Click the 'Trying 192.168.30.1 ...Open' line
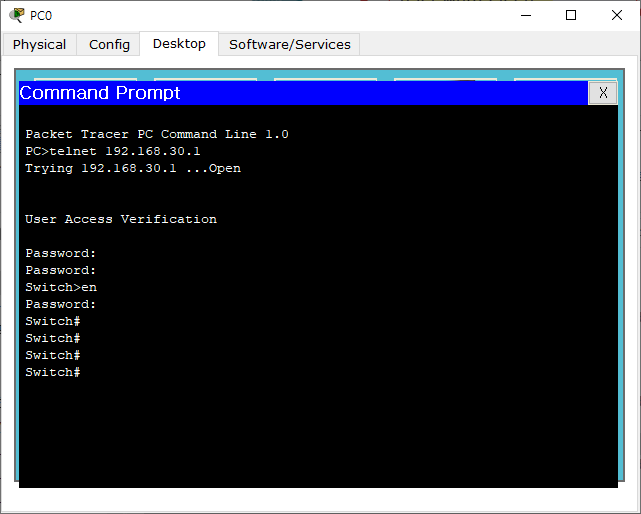Image resolution: width=641 pixels, height=514 pixels. 133,168
